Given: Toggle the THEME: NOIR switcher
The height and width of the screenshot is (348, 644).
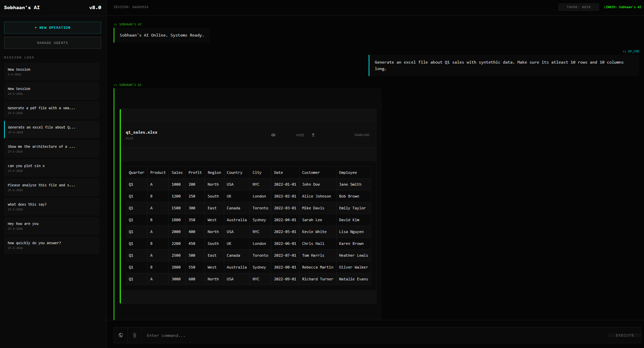Looking at the screenshot, I should point(578,7).
